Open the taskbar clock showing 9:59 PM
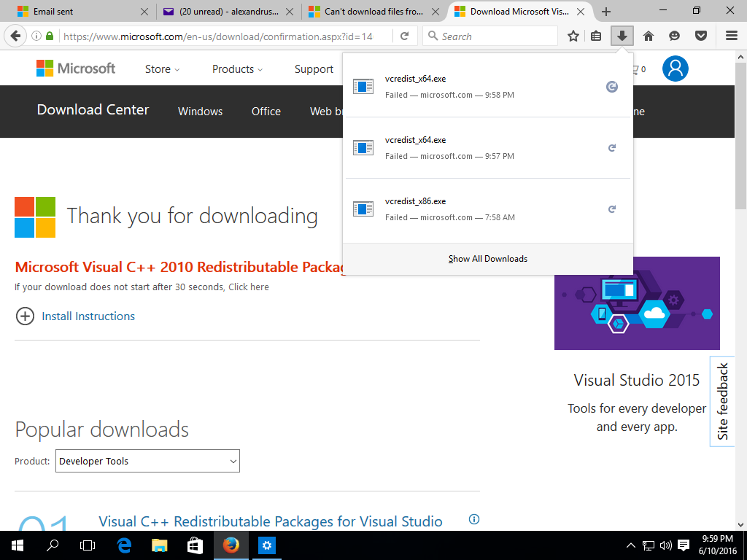This screenshot has height=560, width=747. (718, 545)
